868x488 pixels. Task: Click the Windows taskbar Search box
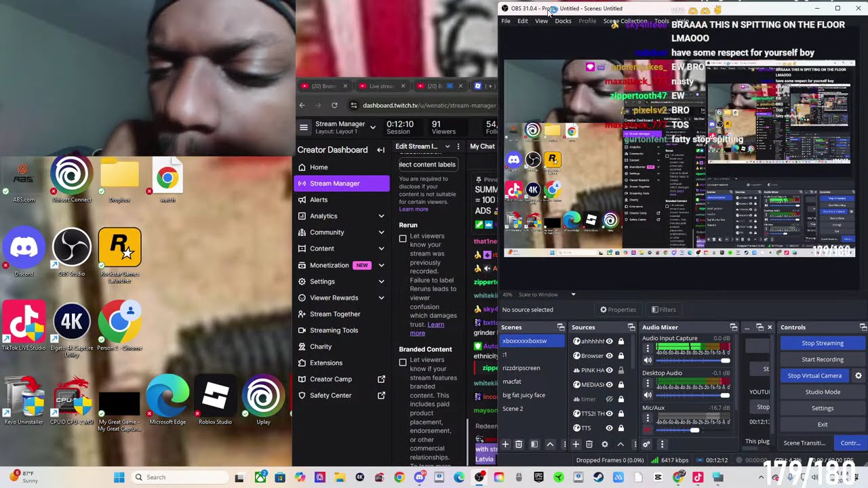click(x=180, y=477)
